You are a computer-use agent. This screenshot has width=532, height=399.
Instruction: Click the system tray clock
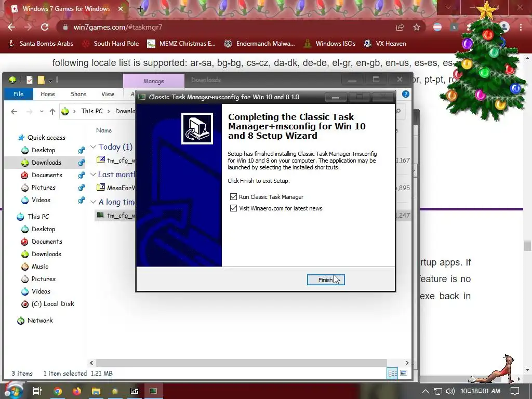[480, 391]
